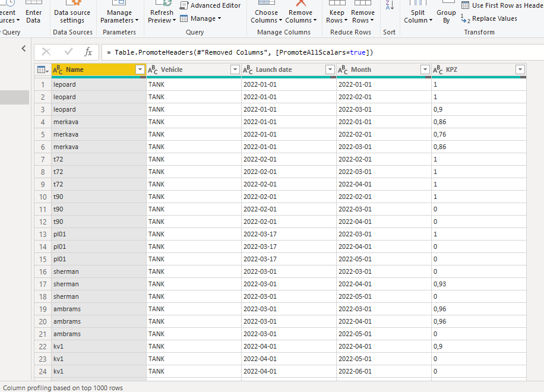
Task: Confirm formula with checkmark icon
Action: click(68, 52)
